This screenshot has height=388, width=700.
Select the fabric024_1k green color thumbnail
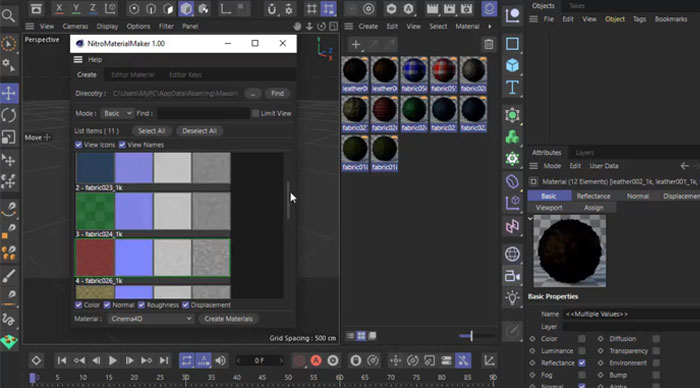pyautogui.click(x=95, y=211)
